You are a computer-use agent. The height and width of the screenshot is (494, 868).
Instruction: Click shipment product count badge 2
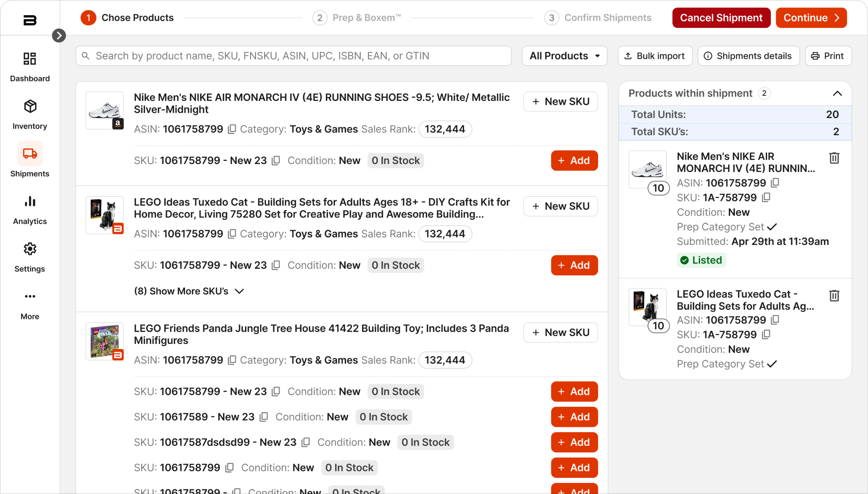(764, 94)
